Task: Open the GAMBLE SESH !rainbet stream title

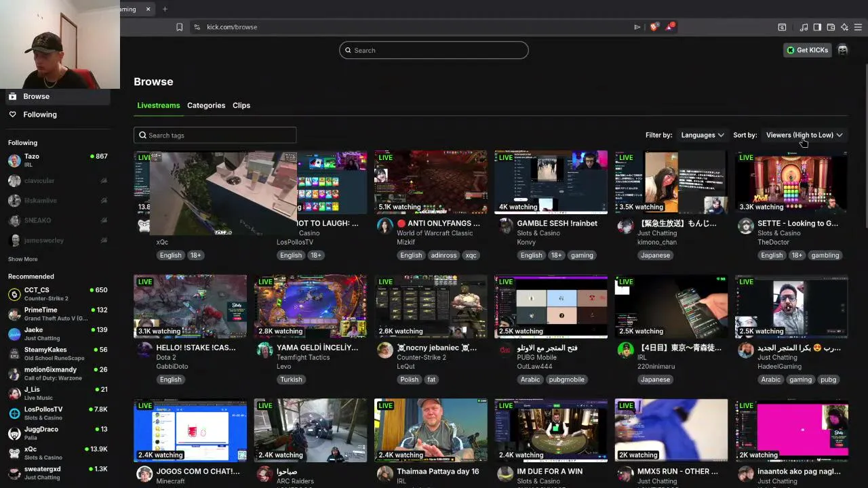Action: click(x=557, y=223)
